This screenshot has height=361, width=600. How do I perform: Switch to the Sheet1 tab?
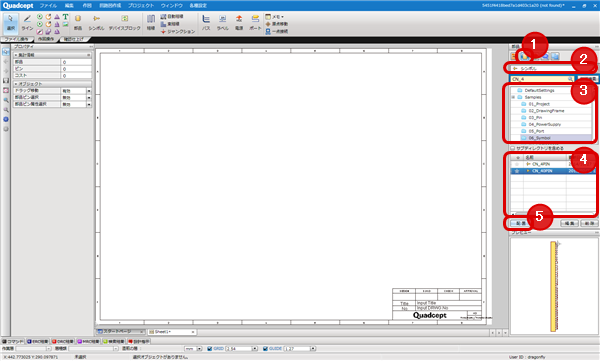[172, 332]
